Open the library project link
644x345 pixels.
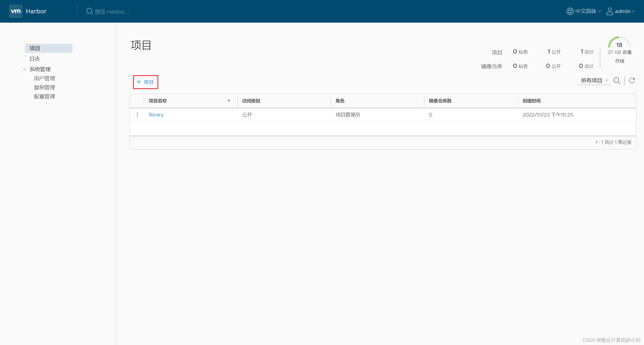click(156, 115)
